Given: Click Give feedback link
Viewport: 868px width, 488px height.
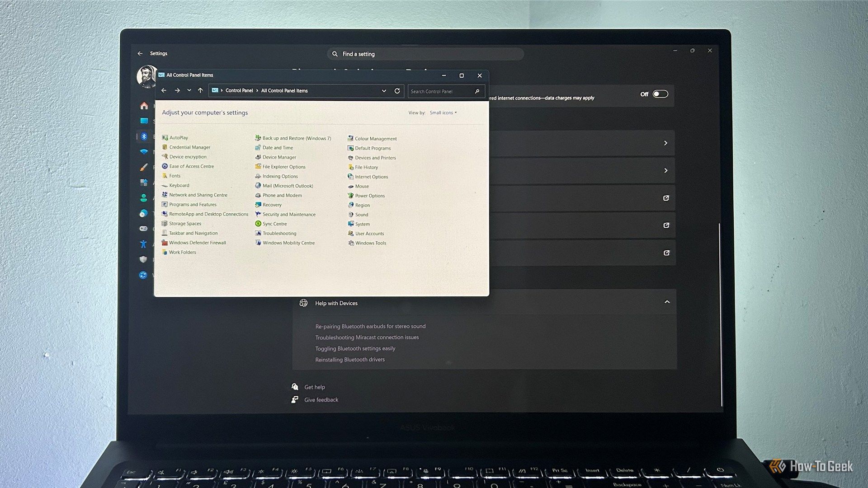Looking at the screenshot, I should tap(321, 400).
